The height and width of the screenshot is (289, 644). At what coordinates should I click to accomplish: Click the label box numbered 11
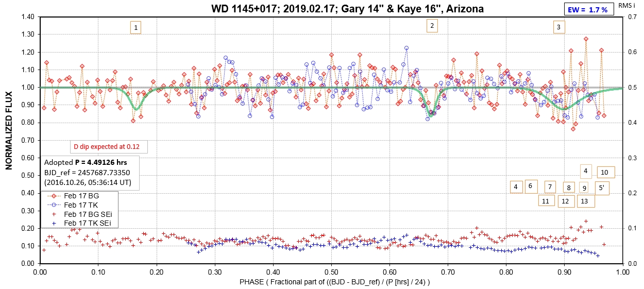tap(546, 201)
